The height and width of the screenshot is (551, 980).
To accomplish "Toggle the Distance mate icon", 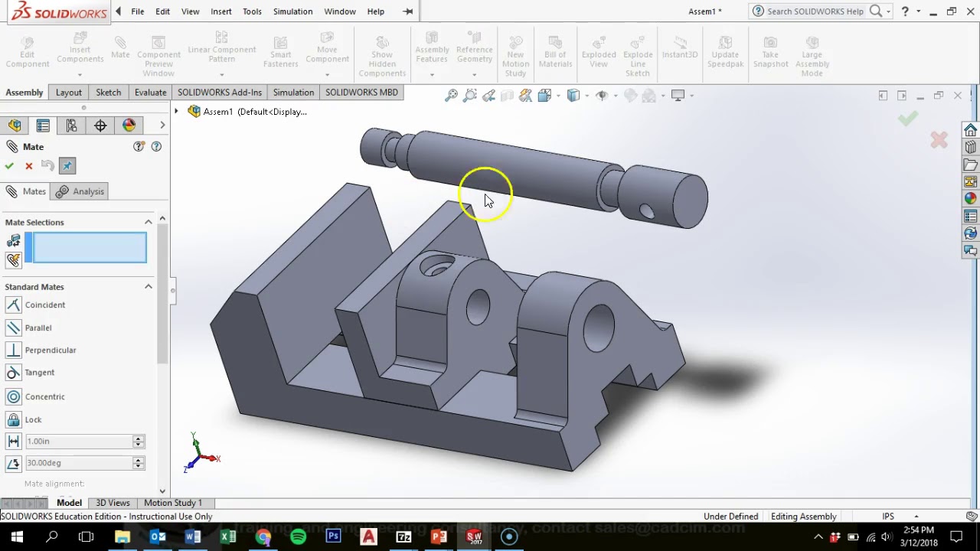I will tap(13, 441).
